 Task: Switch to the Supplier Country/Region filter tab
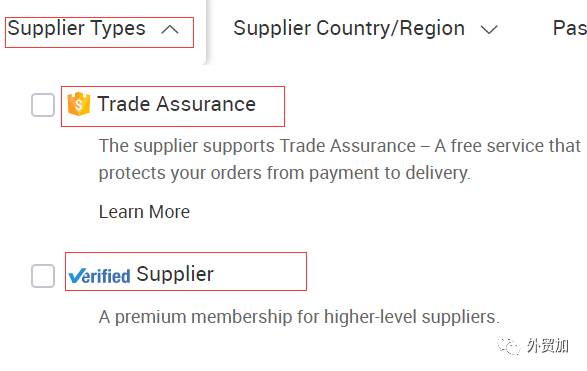[x=349, y=28]
